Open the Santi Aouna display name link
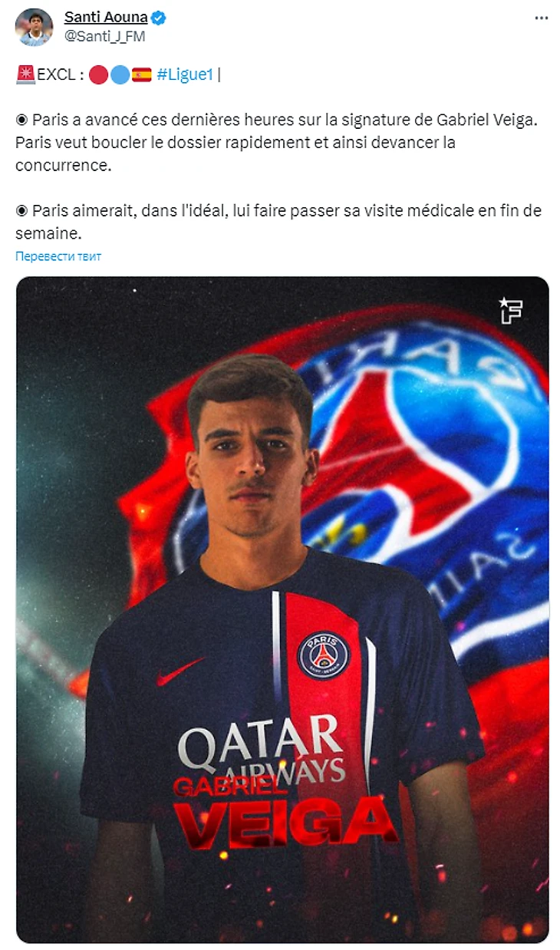This screenshot has height=950, width=560. 106,17
